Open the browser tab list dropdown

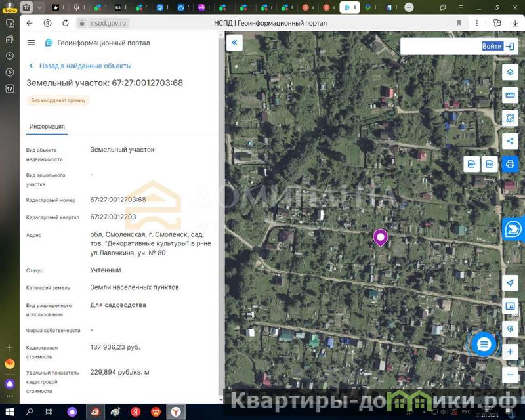(x=41, y=7)
